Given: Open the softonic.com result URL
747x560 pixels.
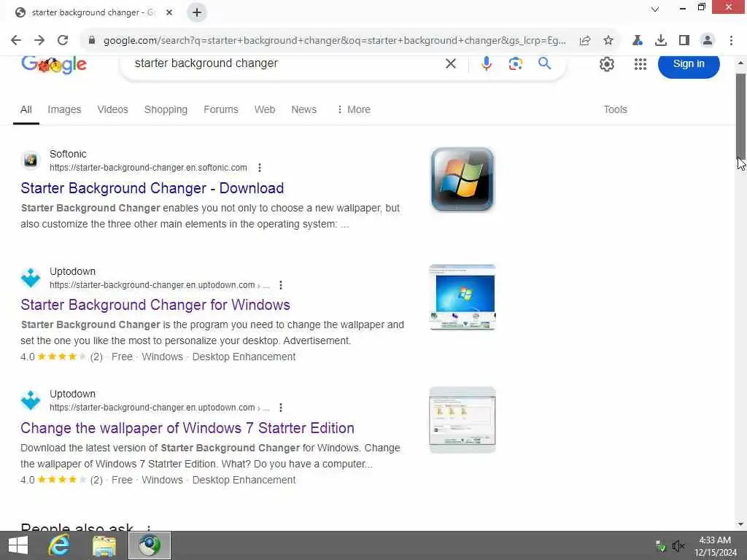Looking at the screenshot, I should tap(148, 168).
